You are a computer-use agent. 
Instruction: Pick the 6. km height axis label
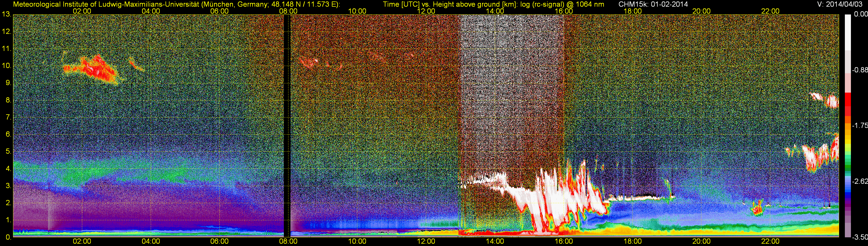pyautogui.click(x=8, y=135)
